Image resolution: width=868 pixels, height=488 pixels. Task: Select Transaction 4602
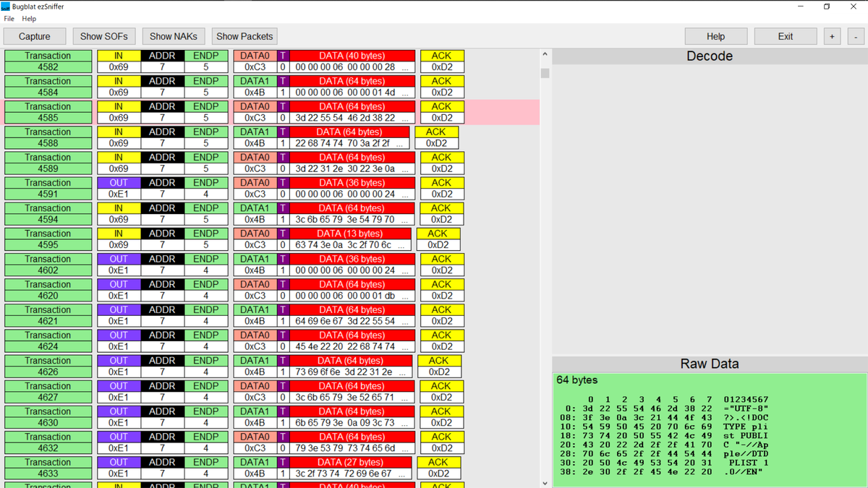click(x=48, y=265)
